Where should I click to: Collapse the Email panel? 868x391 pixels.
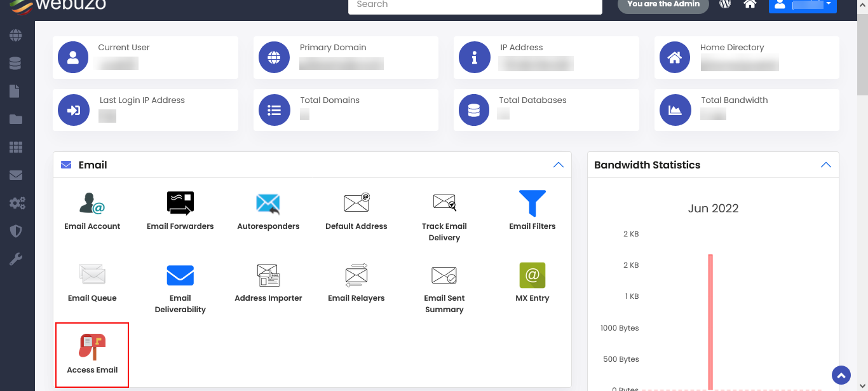point(559,164)
